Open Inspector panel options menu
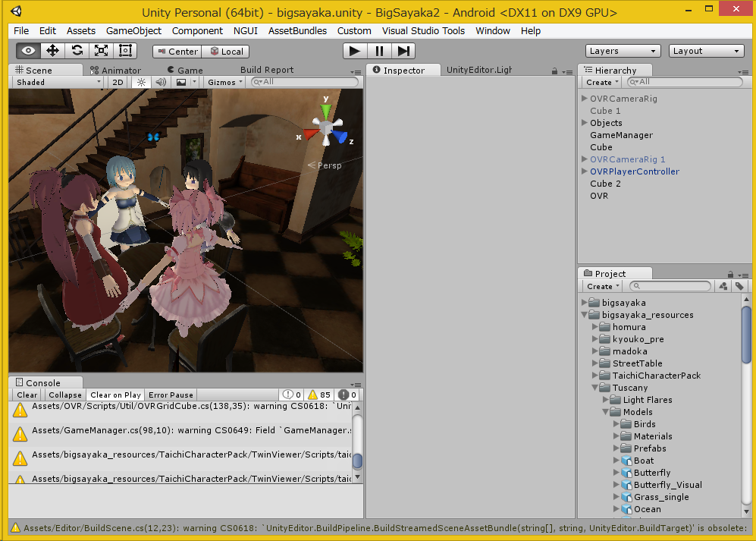This screenshot has height=541, width=756. coord(567,71)
